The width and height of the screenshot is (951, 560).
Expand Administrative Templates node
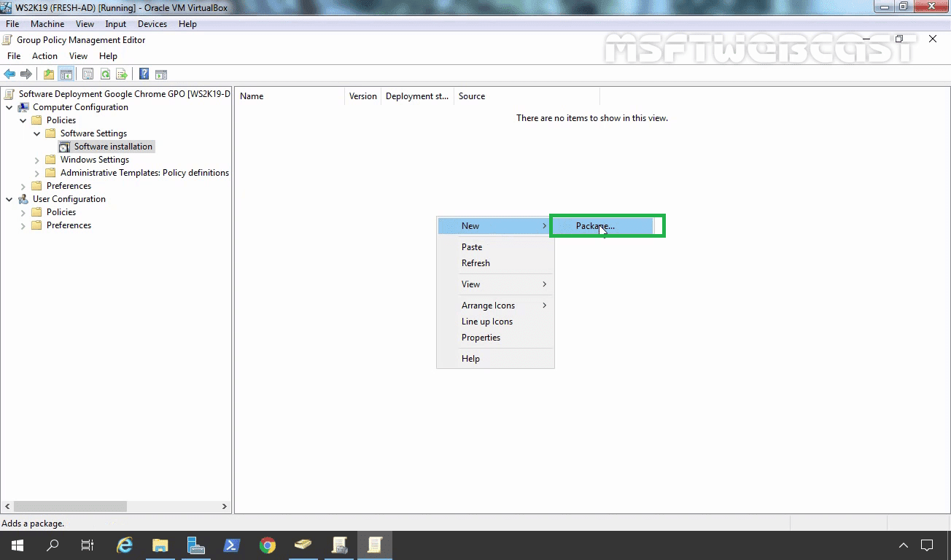(37, 173)
